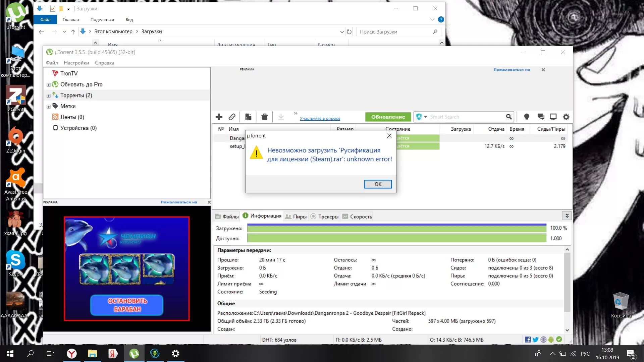Click the green Обновление button
The image size is (644, 362).
click(388, 117)
